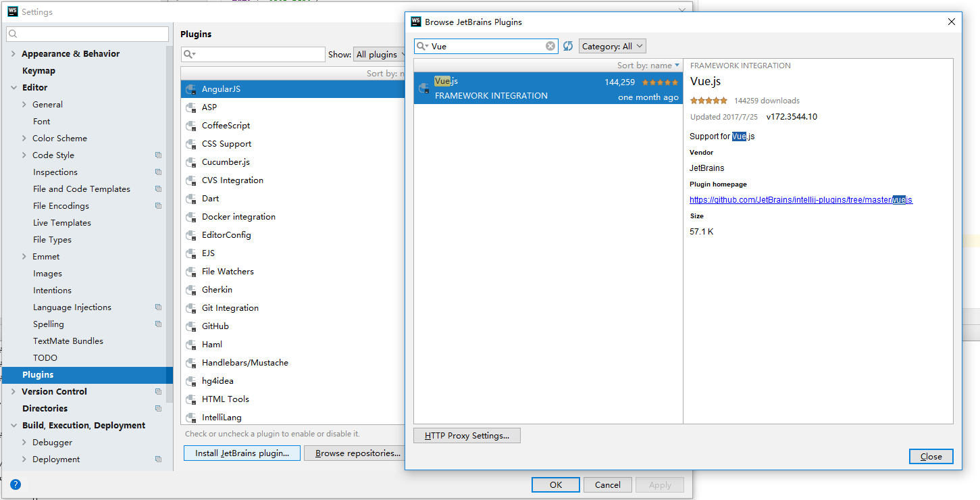
Task: Click the Vue search box in Browse dialog
Action: (x=486, y=46)
